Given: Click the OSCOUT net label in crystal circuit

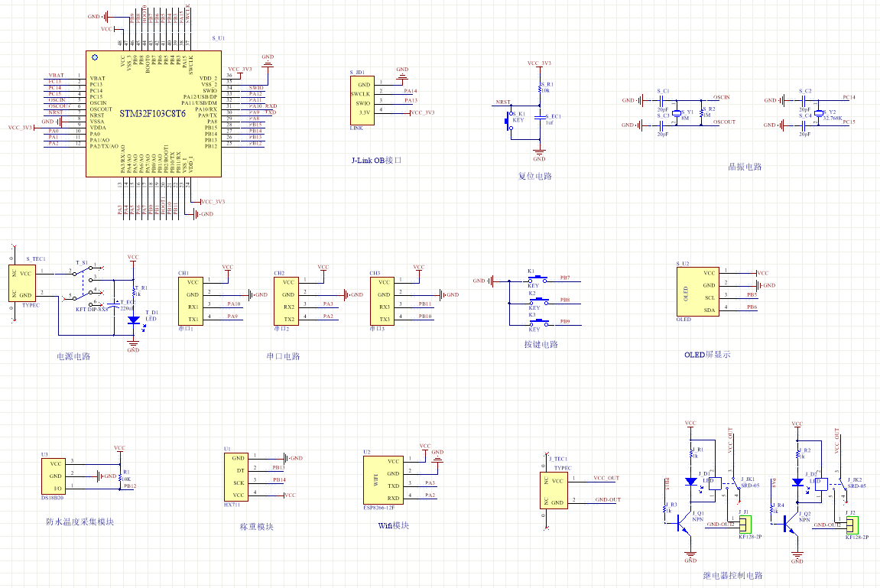Looking at the screenshot, I should tap(724, 122).
